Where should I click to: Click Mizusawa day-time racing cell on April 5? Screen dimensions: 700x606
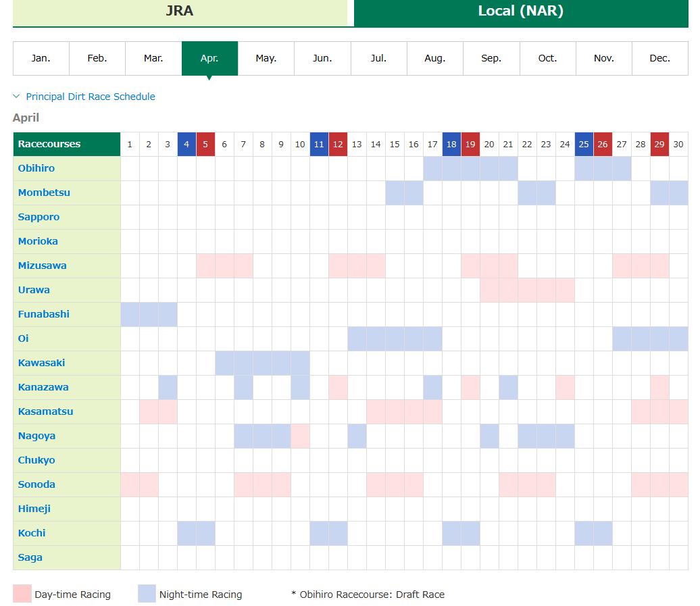pos(205,266)
